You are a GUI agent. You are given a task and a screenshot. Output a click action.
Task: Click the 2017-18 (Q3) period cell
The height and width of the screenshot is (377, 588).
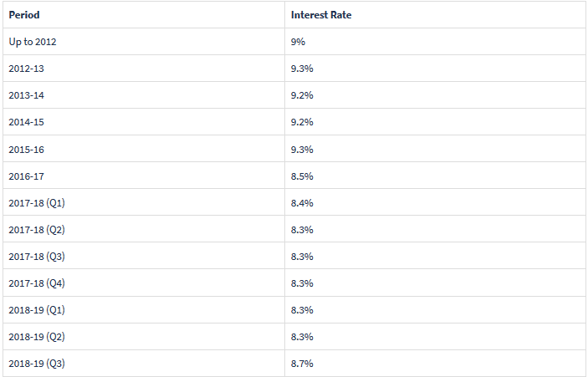click(x=37, y=256)
